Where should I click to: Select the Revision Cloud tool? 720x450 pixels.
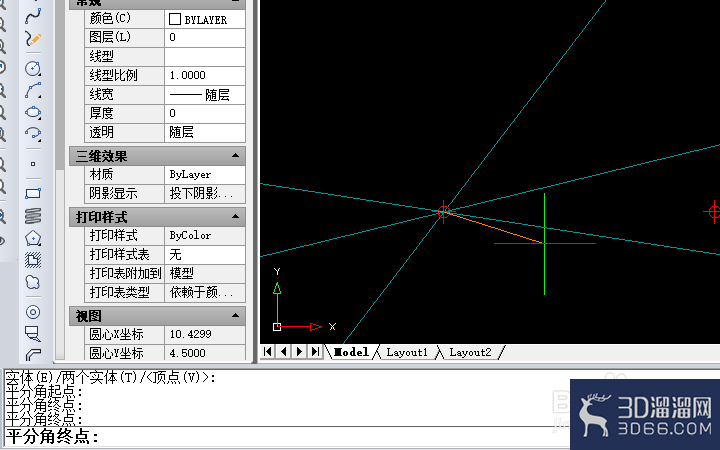[33, 282]
